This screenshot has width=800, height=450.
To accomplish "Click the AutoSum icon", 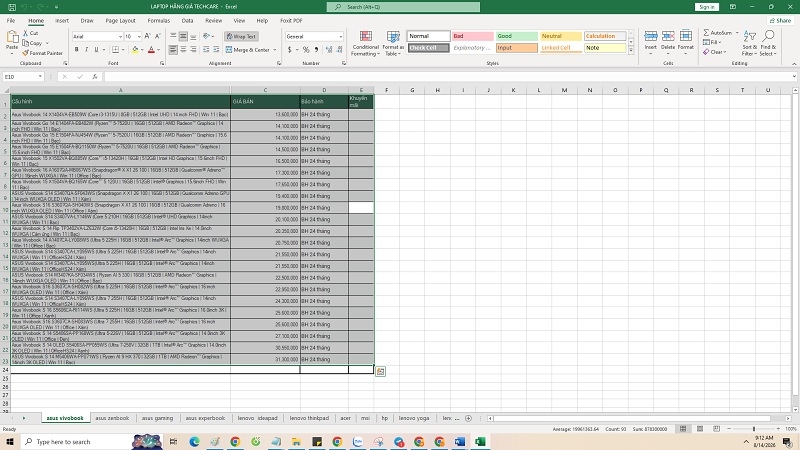I will click(707, 33).
